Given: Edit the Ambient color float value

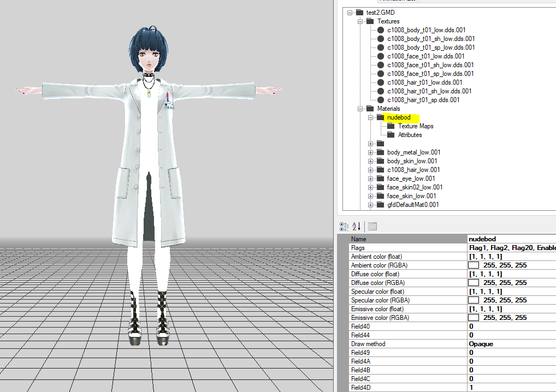Looking at the screenshot, I should [x=512, y=257].
